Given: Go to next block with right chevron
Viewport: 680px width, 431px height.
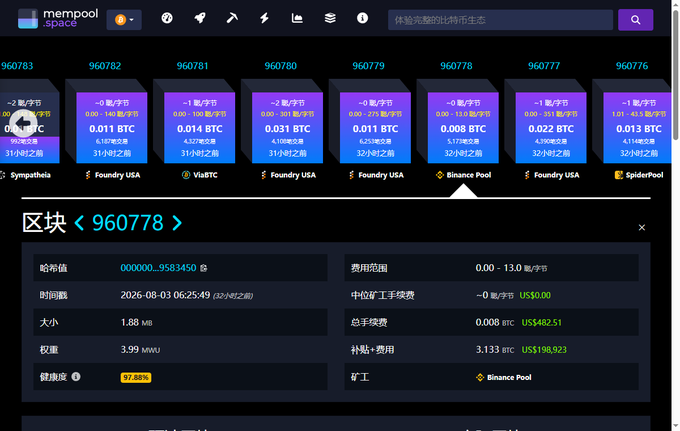Looking at the screenshot, I should (x=177, y=223).
